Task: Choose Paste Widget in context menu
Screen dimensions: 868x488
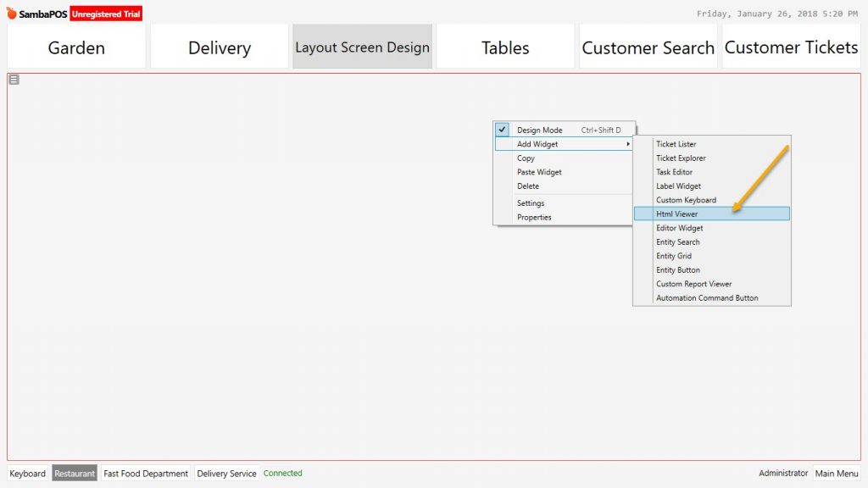Action: 563,172
